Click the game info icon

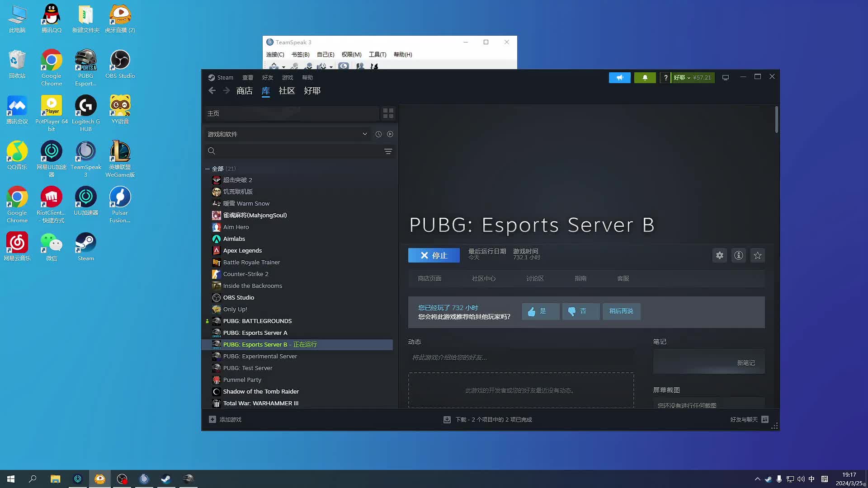click(x=738, y=255)
